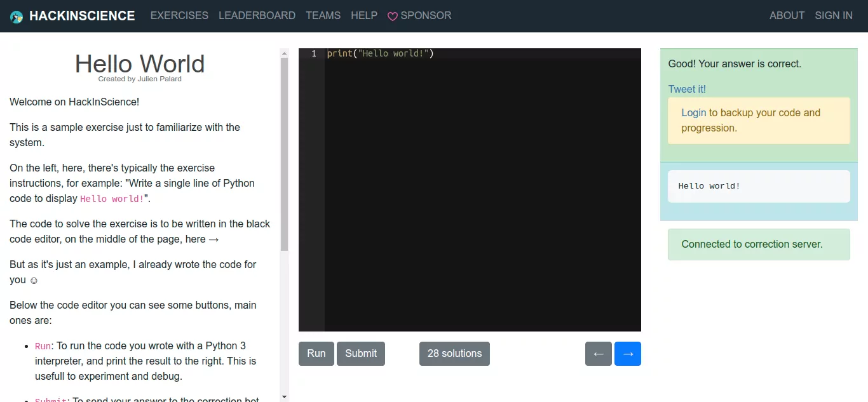Click 'Connected to correction server.' status message
Image resolution: width=868 pixels, height=402 pixels.
[x=759, y=245]
